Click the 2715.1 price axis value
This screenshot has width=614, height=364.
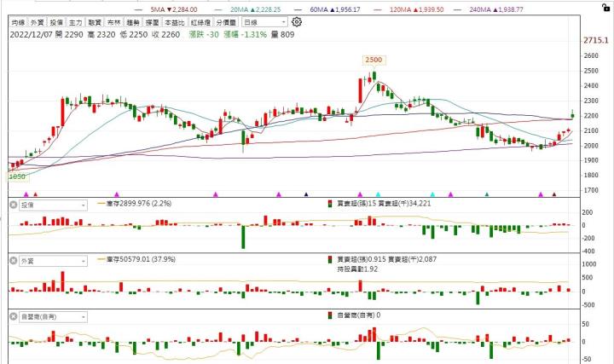[596, 40]
